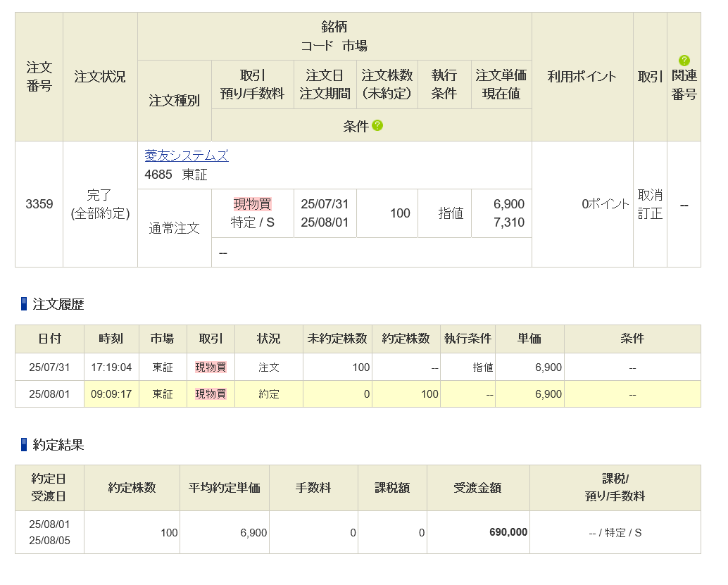Click the 未約定株数 column header
The image size is (728, 585).
click(337, 339)
